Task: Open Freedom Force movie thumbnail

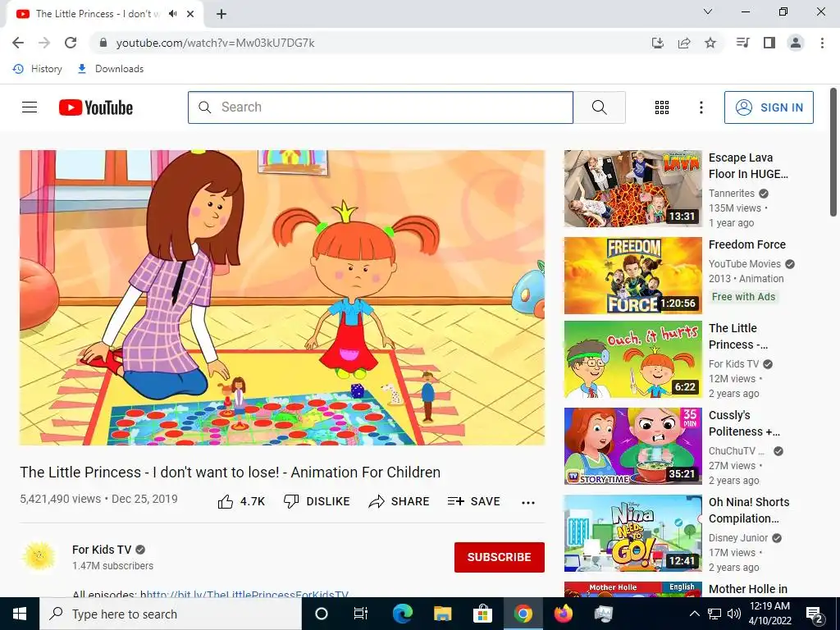Action: tap(632, 276)
